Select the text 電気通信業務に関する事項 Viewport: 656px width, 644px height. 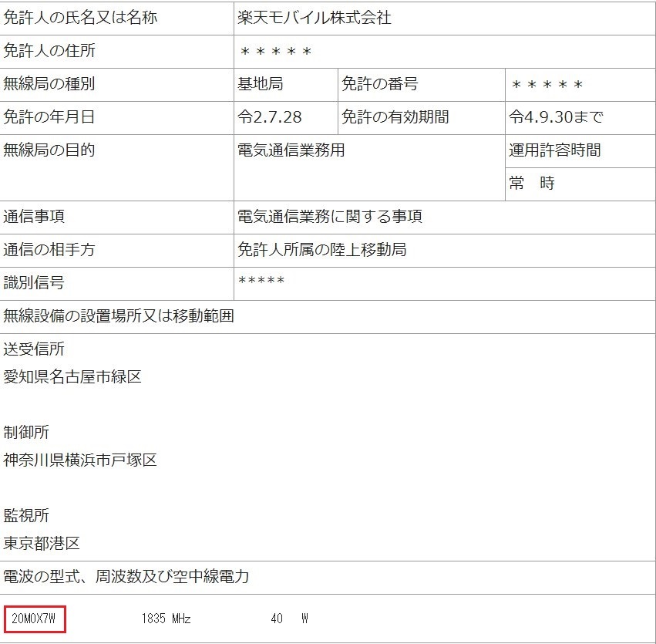click(x=330, y=217)
